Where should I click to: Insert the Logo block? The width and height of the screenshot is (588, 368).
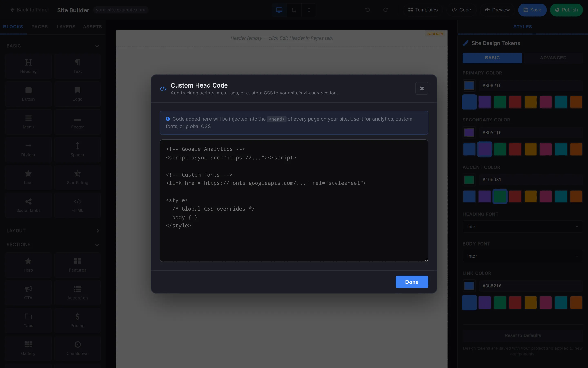pos(78,94)
